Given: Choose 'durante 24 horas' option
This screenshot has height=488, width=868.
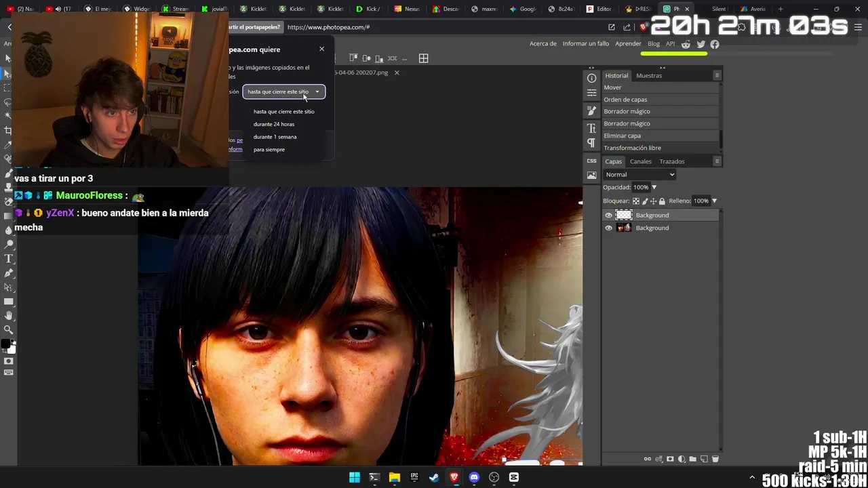Looking at the screenshot, I should coord(274,124).
